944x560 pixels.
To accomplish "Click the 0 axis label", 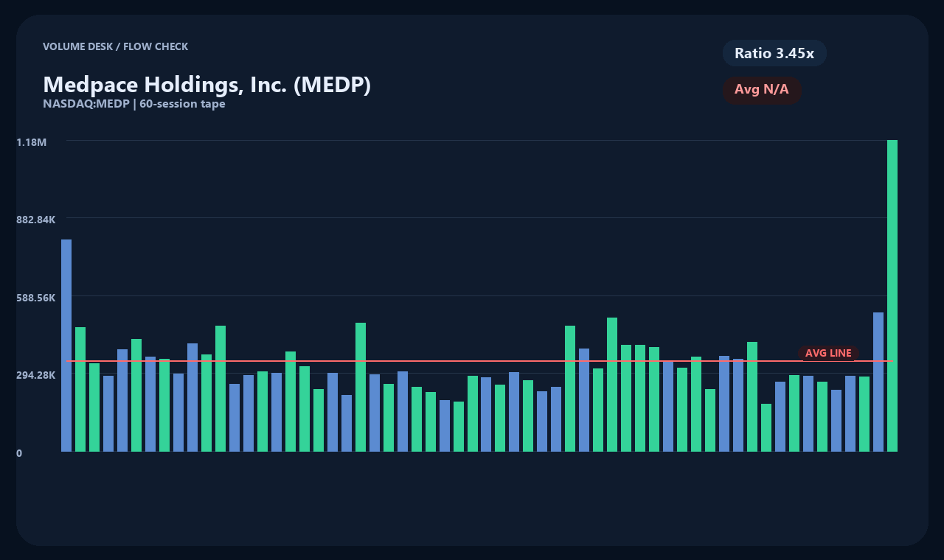I will coord(19,453).
